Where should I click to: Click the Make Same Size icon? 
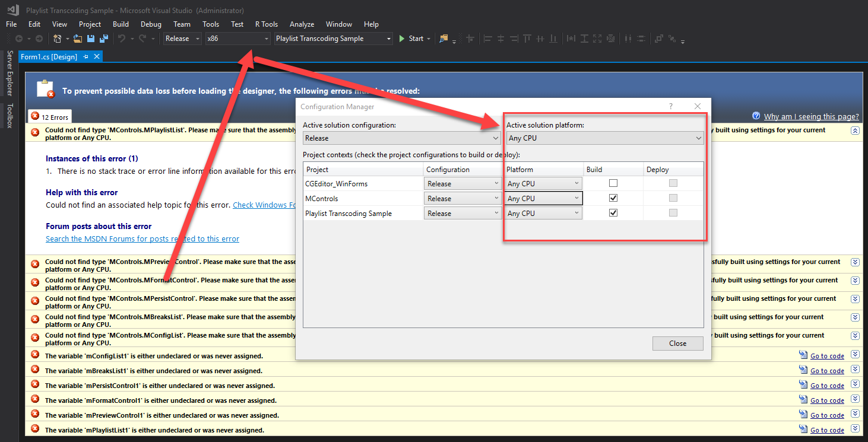click(x=597, y=39)
